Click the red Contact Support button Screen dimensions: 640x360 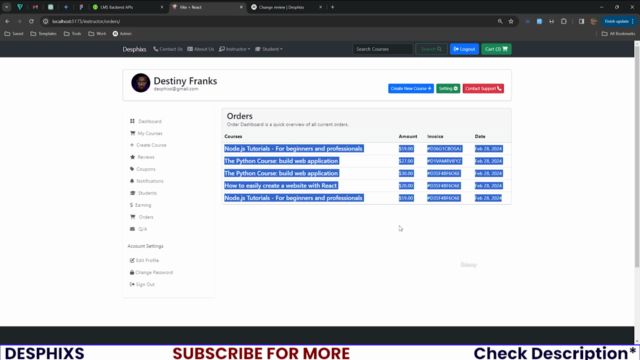point(483,88)
